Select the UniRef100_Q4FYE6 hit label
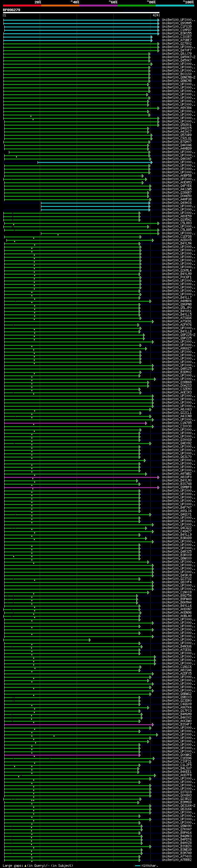197x868 pixels. point(177,186)
